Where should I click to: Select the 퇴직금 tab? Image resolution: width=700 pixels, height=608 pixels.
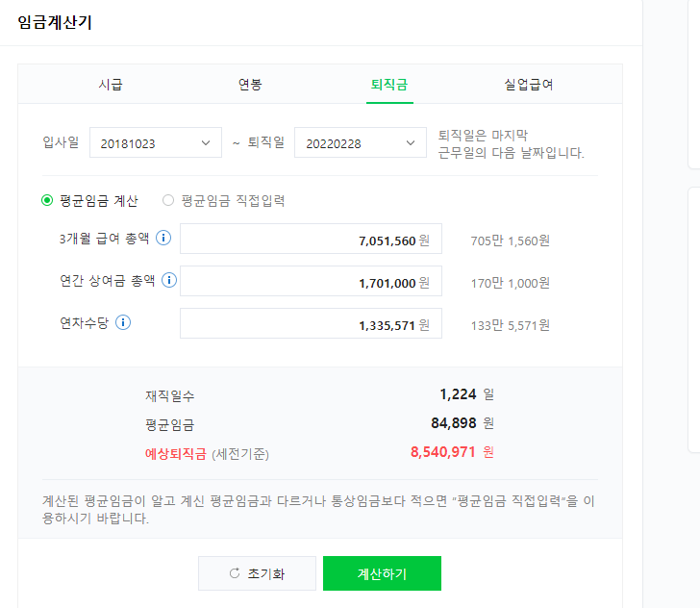click(389, 84)
